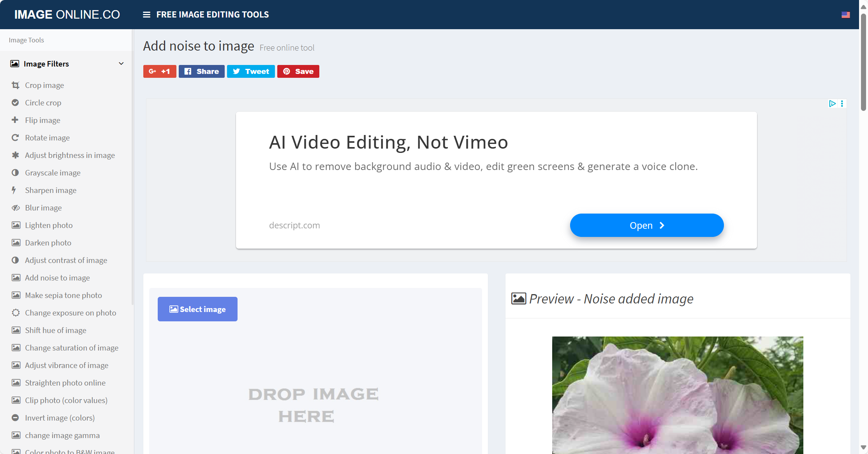Screen dimensions: 868x454
Task: Click the Change exposure sun icon
Action: (x=16, y=313)
